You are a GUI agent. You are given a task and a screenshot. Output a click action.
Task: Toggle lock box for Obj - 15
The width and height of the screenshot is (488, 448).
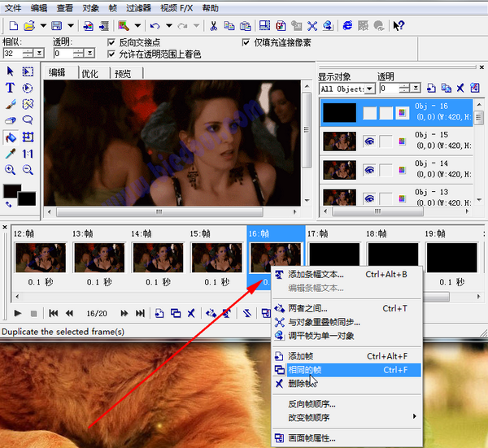point(386,141)
